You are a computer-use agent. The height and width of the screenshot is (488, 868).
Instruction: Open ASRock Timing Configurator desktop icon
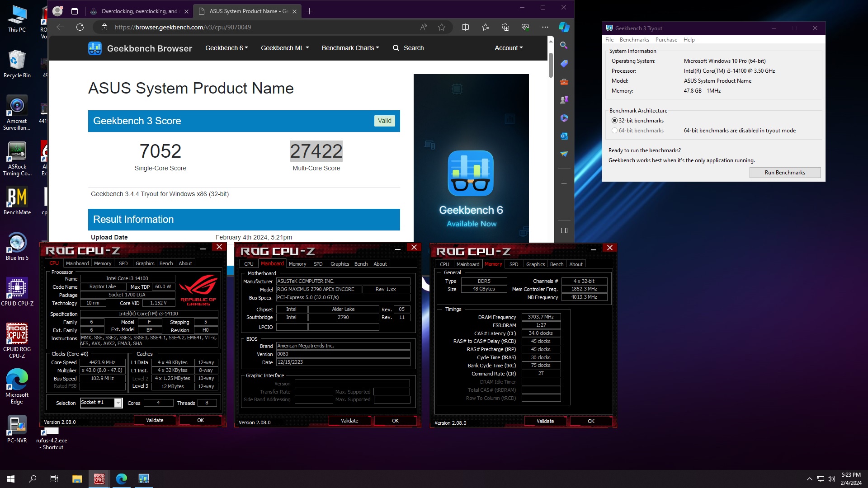pos(17,159)
